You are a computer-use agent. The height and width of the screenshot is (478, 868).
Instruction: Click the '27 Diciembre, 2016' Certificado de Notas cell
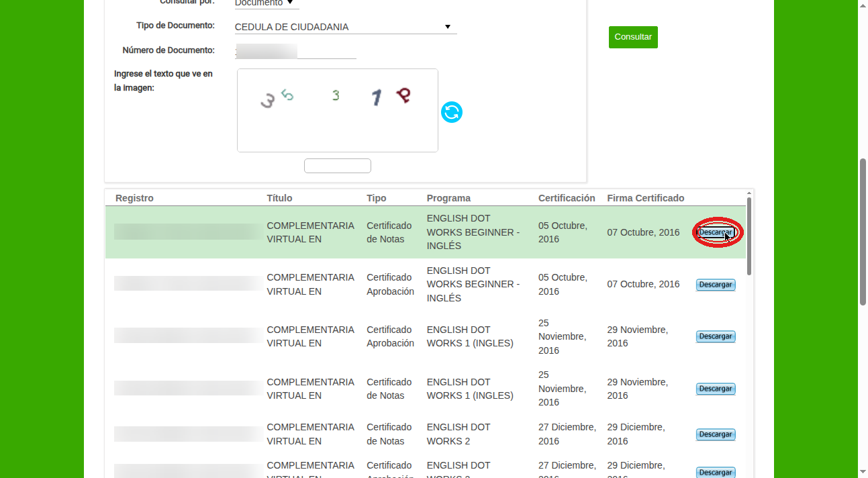[567, 434]
